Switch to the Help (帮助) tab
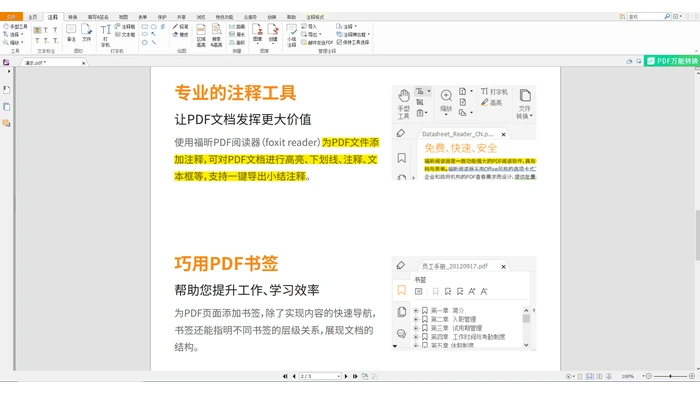700x395 pixels. (292, 17)
